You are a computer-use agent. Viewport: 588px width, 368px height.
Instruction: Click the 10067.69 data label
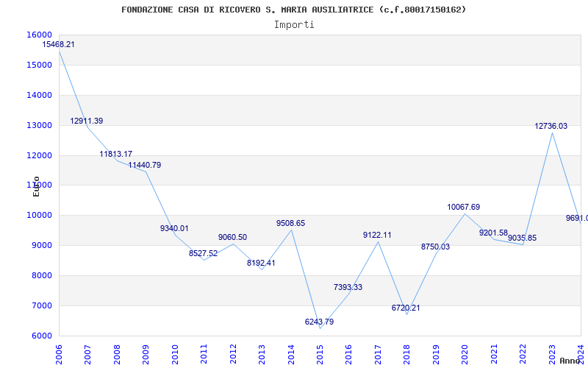tap(464, 207)
